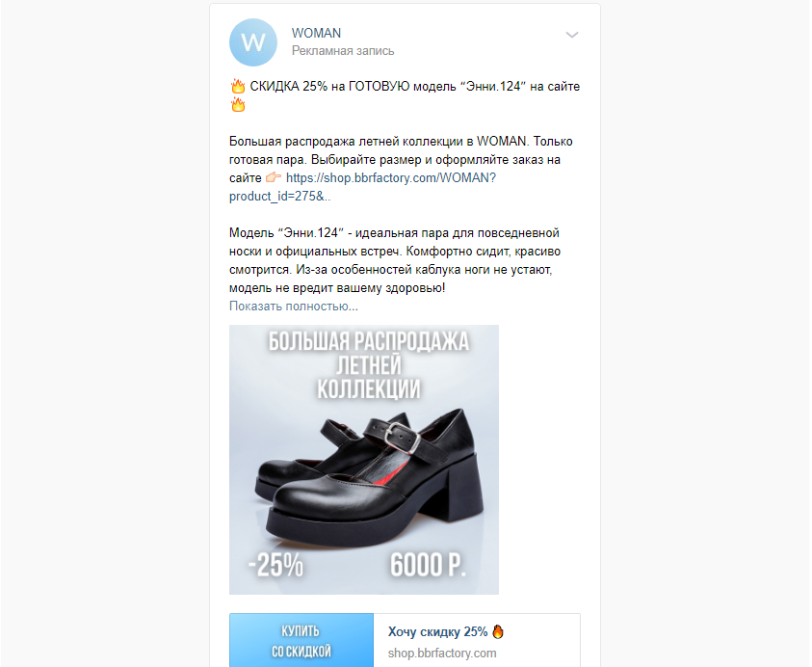Open the shoe sale ad image
This screenshot has height=667, width=812.
(364, 460)
